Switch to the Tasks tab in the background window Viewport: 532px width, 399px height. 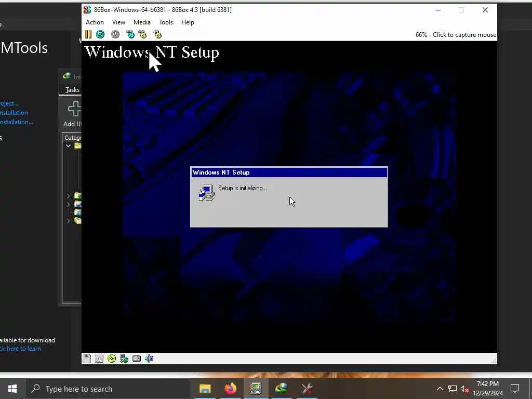72,90
